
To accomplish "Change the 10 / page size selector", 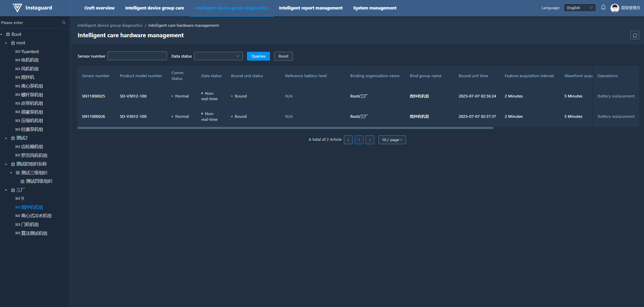I will tap(392, 140).
